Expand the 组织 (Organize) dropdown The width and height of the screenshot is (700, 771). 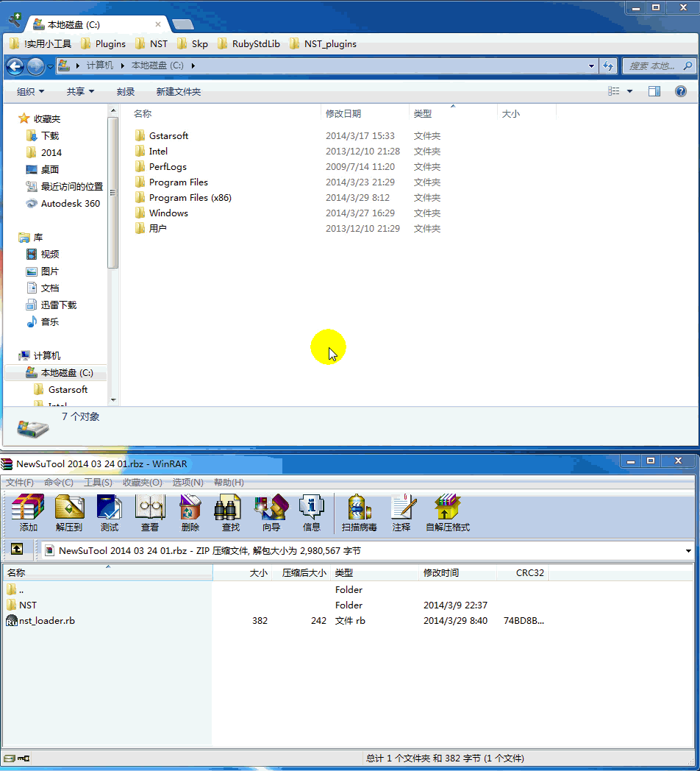pos(30,91)
